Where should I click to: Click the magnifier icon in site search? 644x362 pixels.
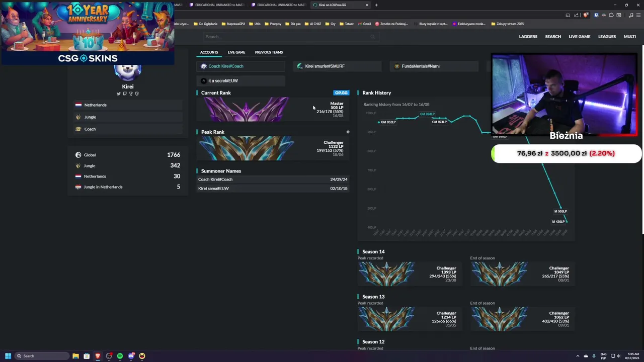[x=372, y=37]
